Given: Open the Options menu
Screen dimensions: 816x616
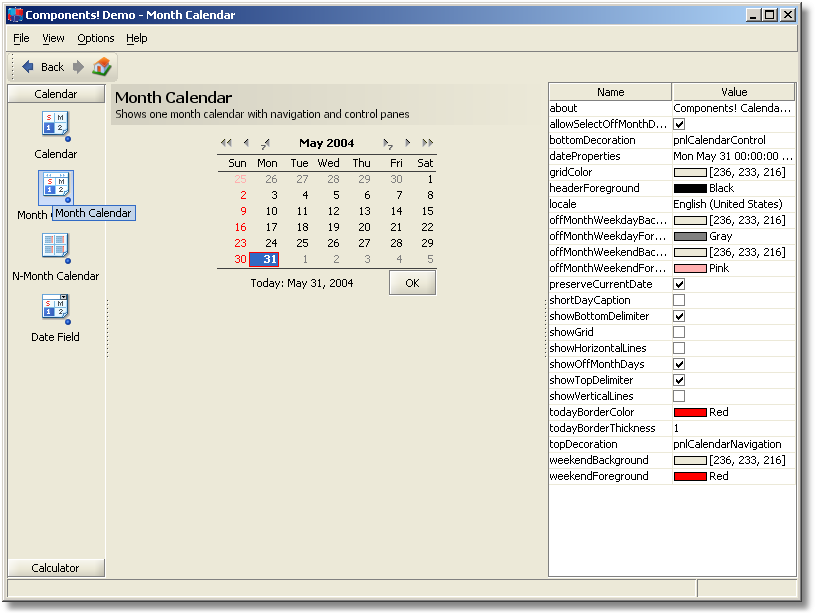Looking at the screenshot, I should pos(96,38).
